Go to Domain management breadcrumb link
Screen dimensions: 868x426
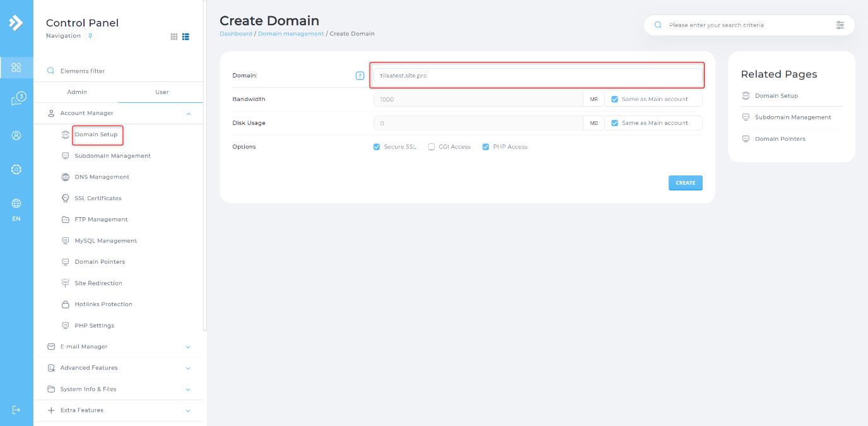point(291,33)
